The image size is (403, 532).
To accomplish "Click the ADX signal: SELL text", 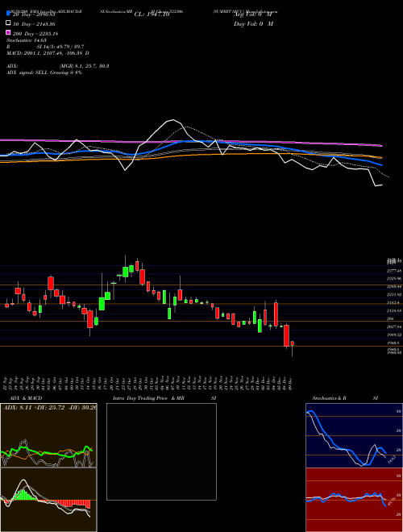I will [x=44, y=73].
